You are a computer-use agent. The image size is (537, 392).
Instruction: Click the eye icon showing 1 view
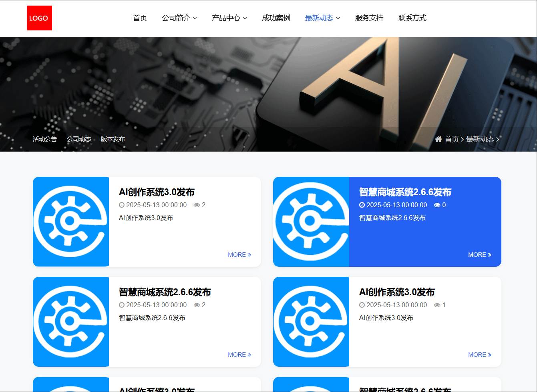click(x=437, y=305)
